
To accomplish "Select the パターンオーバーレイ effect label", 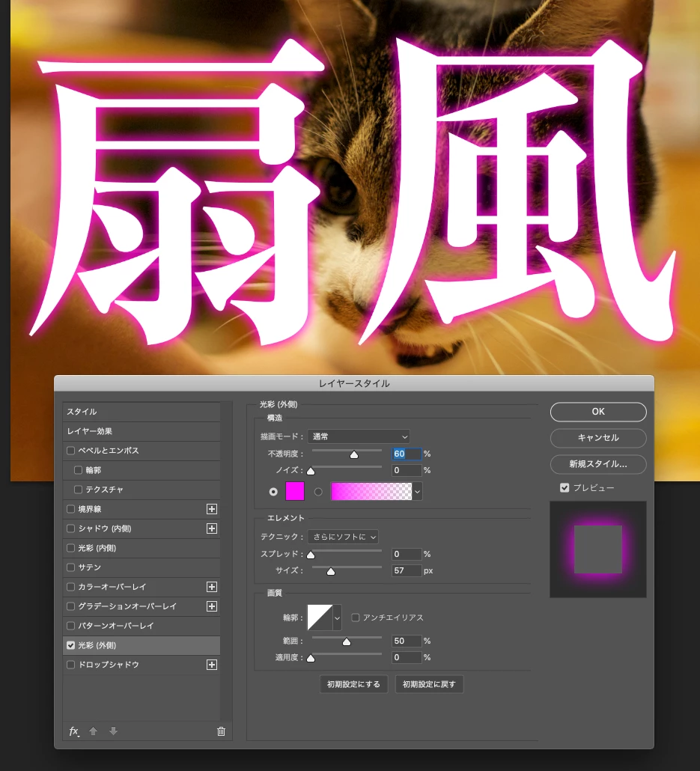I will pyautogui.click(x=116, y=626).
